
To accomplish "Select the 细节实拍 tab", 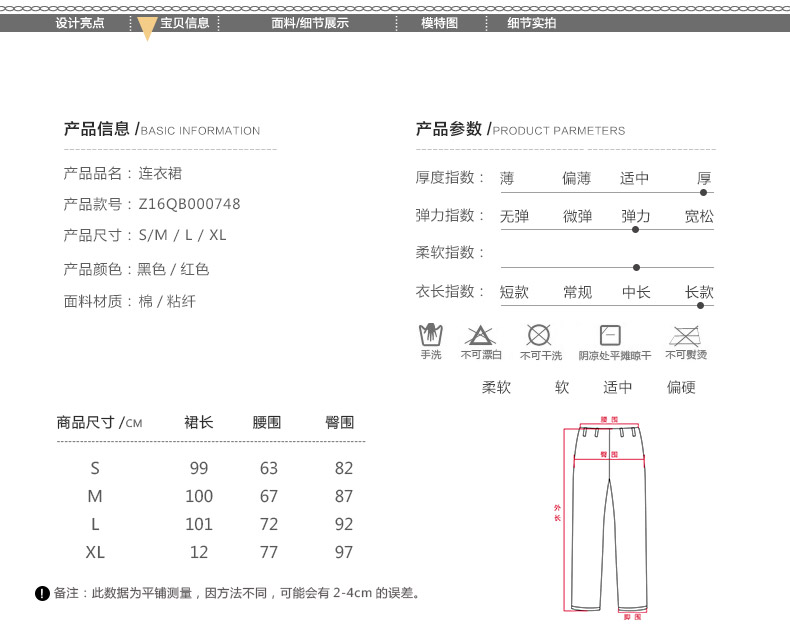I will coord(531,23).
